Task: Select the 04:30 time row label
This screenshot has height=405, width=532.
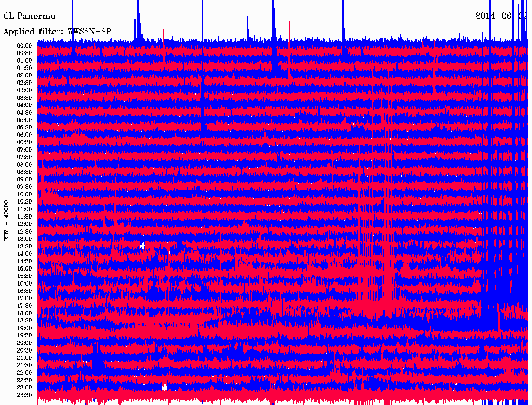Action: click(24, 112)
